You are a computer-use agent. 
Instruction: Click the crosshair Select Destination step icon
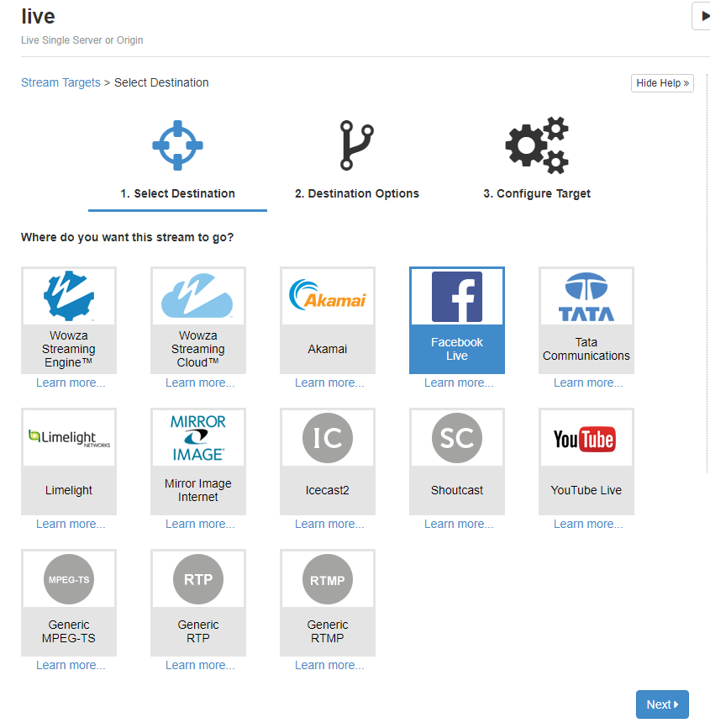point(178,145)
